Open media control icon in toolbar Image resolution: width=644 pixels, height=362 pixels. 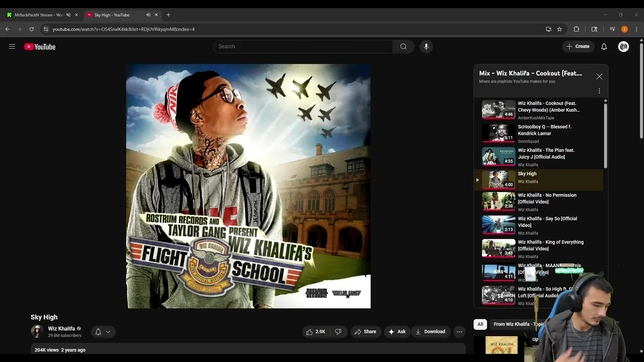point(612,29)
